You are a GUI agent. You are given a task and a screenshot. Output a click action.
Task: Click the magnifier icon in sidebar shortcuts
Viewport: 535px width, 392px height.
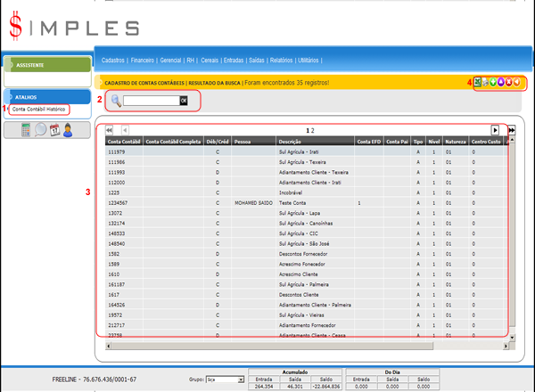[40, 129]
